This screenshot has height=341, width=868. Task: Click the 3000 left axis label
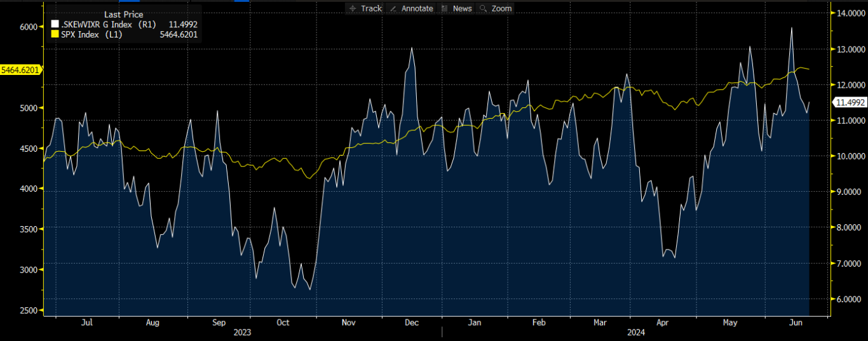pyautogui.click(x=29, y=270)
